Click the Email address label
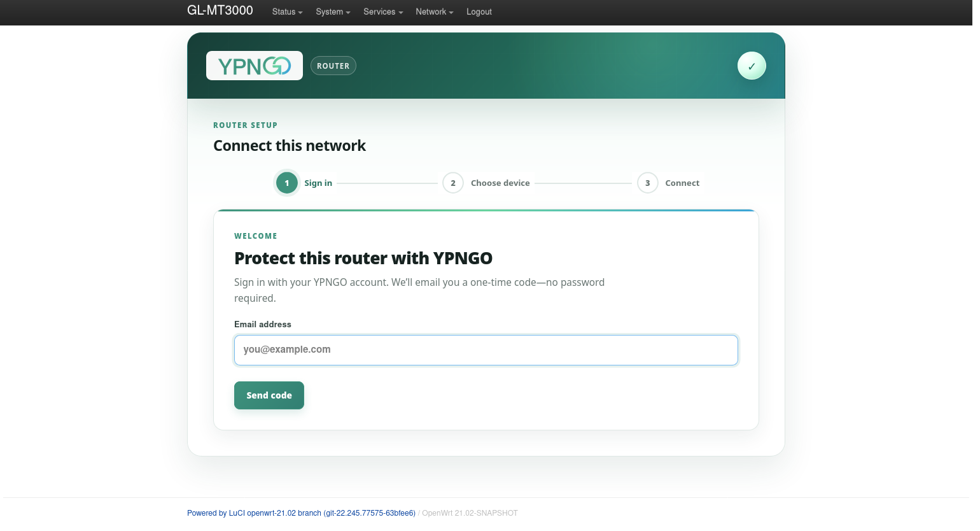 point(263,324)
